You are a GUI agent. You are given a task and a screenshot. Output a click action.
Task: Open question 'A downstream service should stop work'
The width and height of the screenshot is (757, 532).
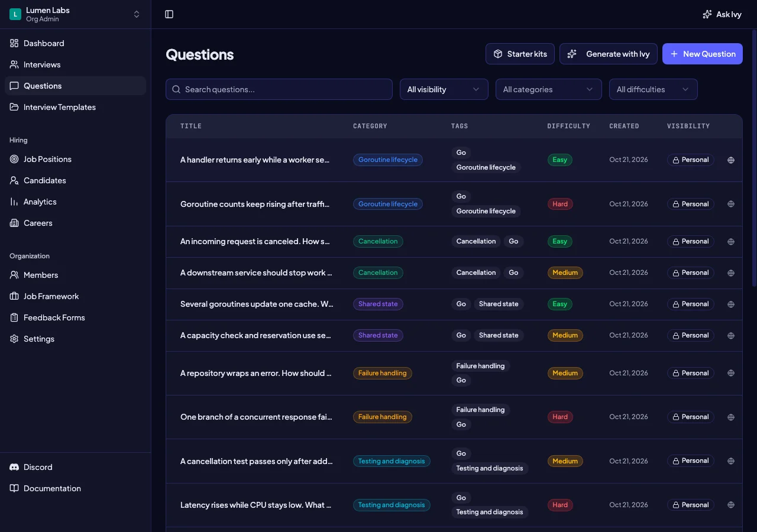pyautogui.click(x=256, y=273)
